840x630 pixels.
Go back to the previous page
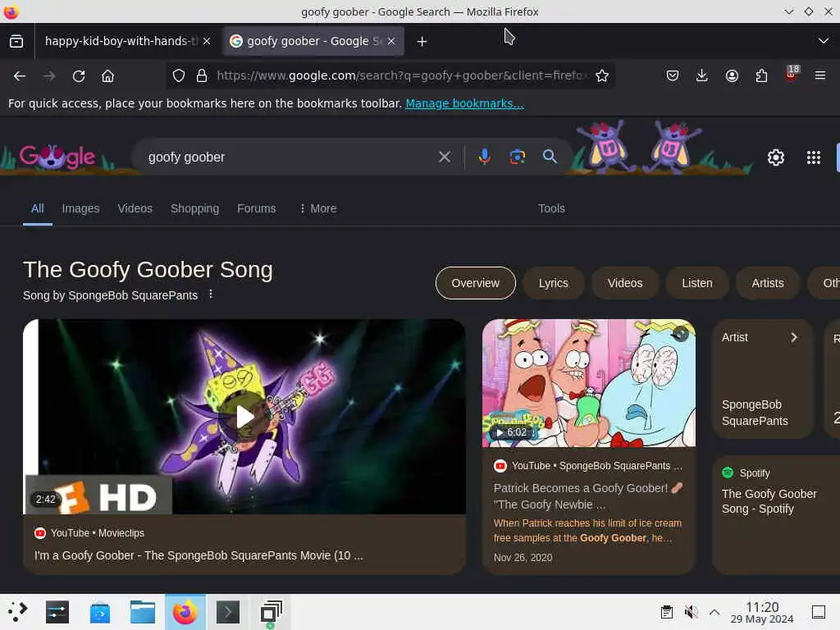[x=20, y=76]
